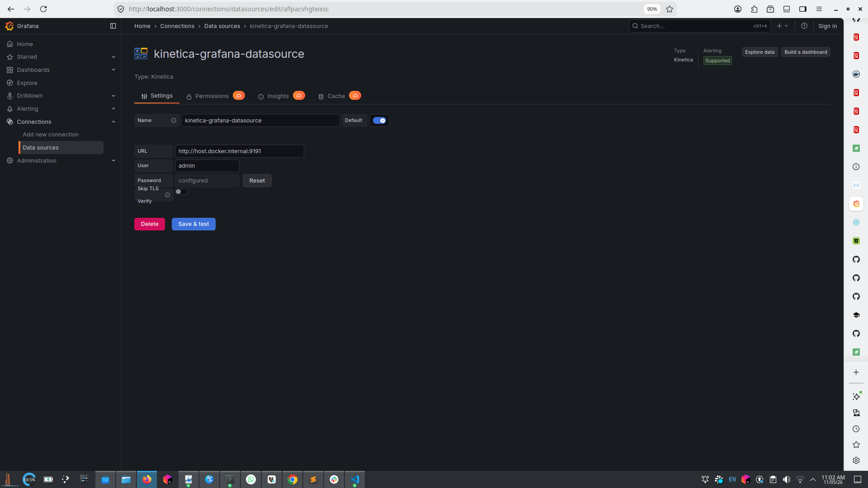
Task: Click the Grafana icon in browser sidebar
Action: point(856,204)
